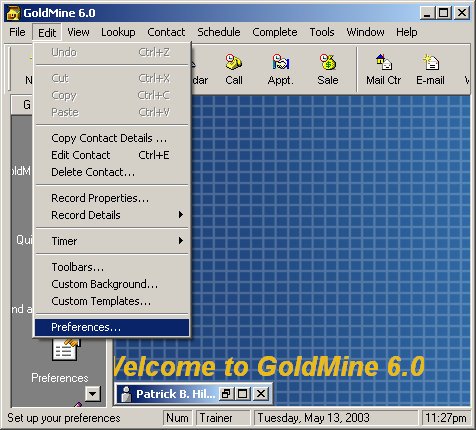Open Custom Templates... from the menu
This screenshot has width=476, height=430.
112,301
